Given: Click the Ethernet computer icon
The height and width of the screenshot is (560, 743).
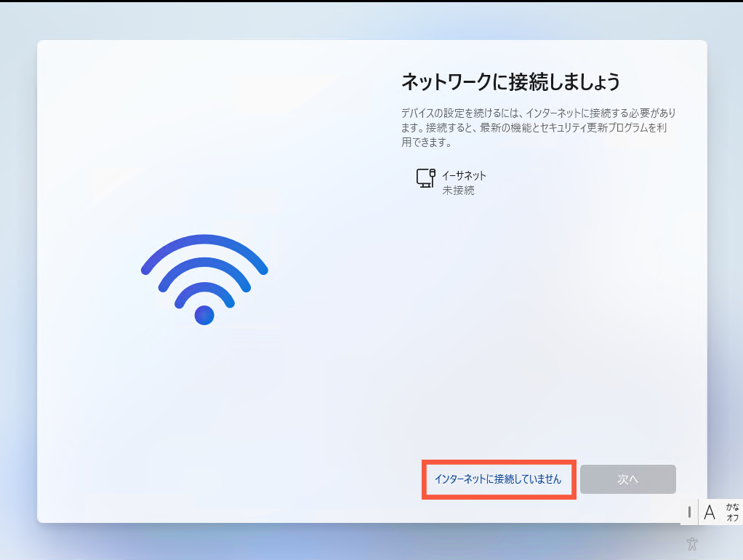Looking at the screenshot, I should coord(425,178).
